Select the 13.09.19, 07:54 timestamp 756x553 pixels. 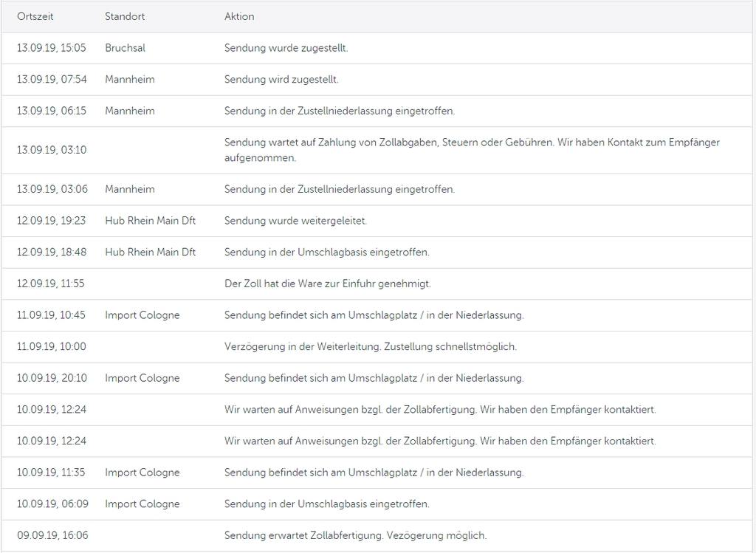[x=52, y=79]
